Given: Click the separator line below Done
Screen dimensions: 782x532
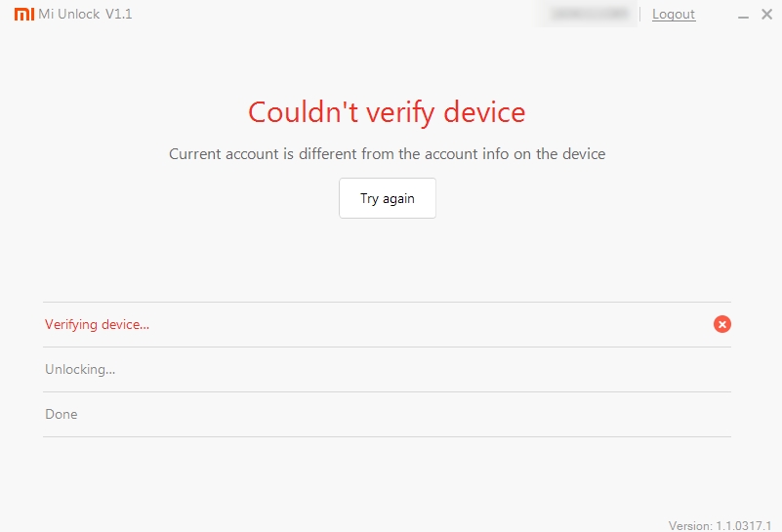Looking at the screenshot, I should click(x=387, y=436).
